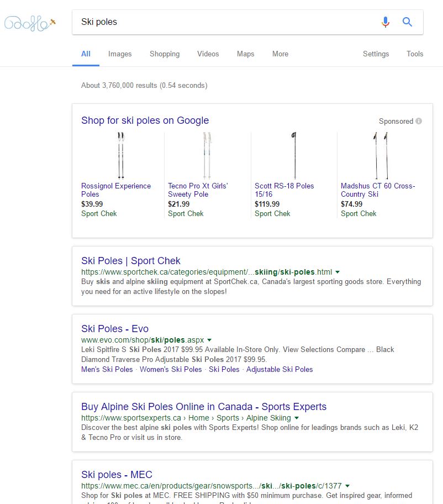Open Men's Ski Poles sitelink
The image size is (443, 504).
point(107,370)
